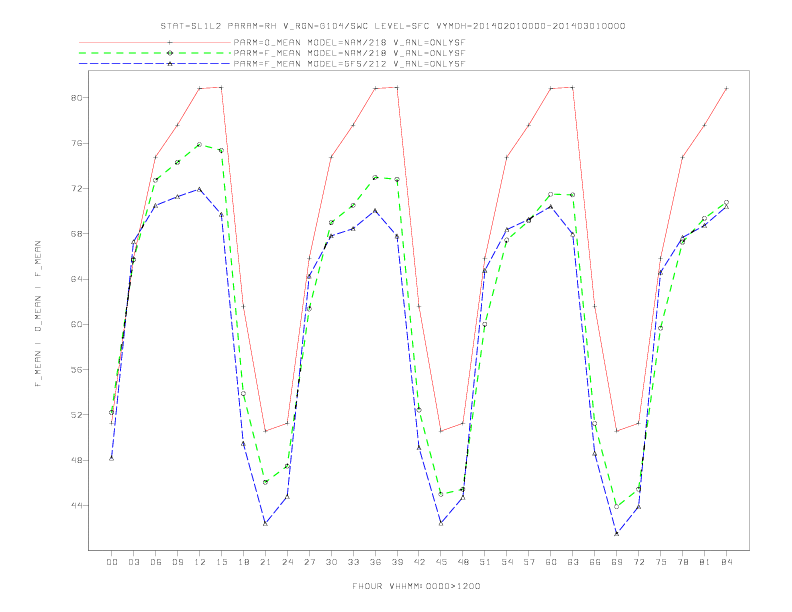Image resolution: width=792 pixels, height=612 pixels.
Task: Click the y-axis tick value 68
Action: pos(76,234)
